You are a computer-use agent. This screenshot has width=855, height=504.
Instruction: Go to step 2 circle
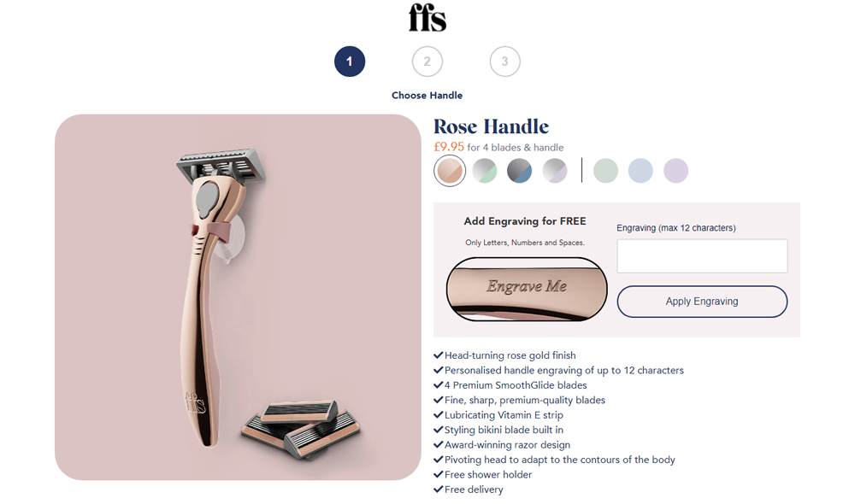(427, 62)
